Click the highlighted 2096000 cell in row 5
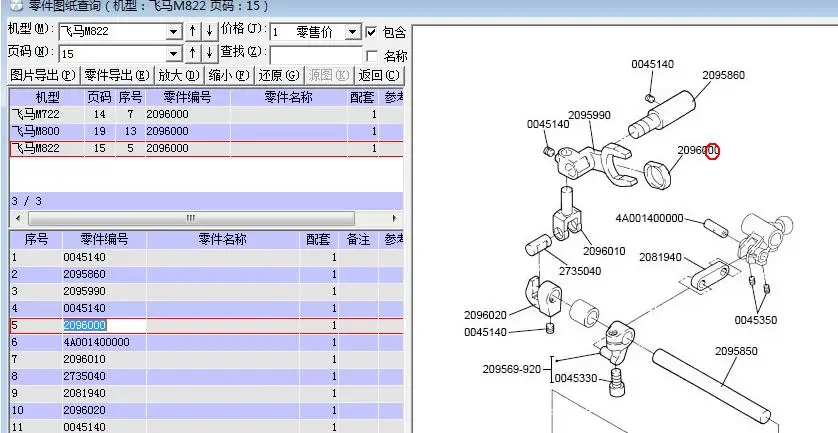This screenshot has height=433, width=838. click(x=104, y=325)
